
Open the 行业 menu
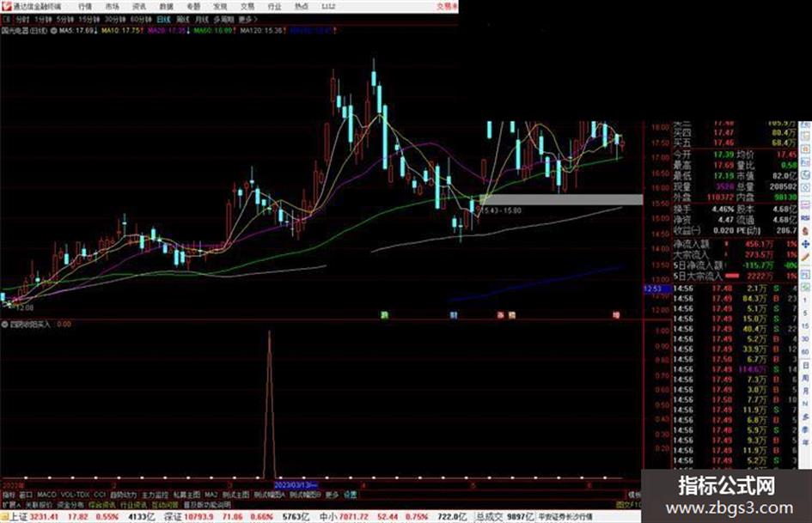[274, 7]
